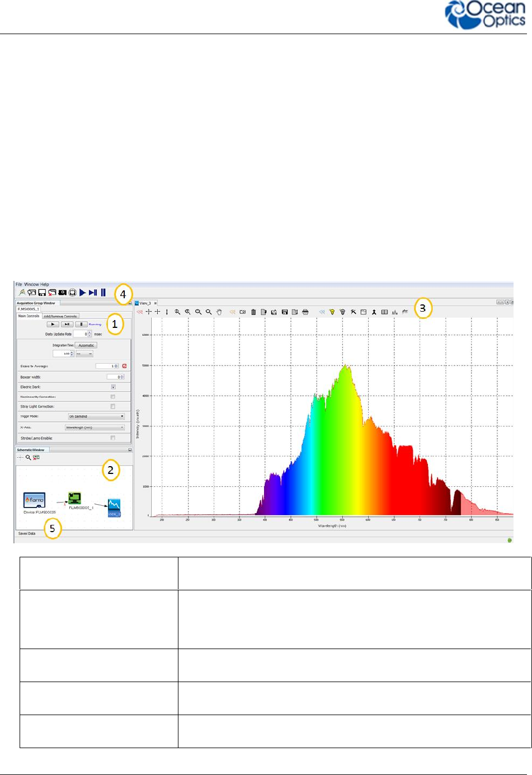Click the first wizard icon in main toolbar
This screenshot has height=775, width=532.
pos(22,293)
